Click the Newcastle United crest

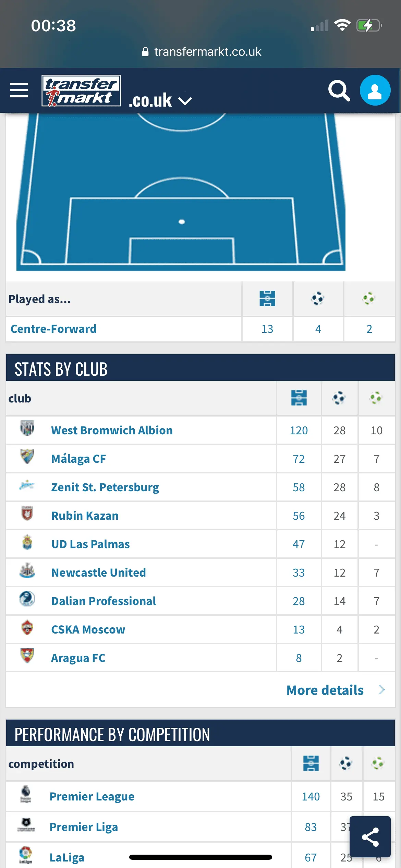click(27, 571)
